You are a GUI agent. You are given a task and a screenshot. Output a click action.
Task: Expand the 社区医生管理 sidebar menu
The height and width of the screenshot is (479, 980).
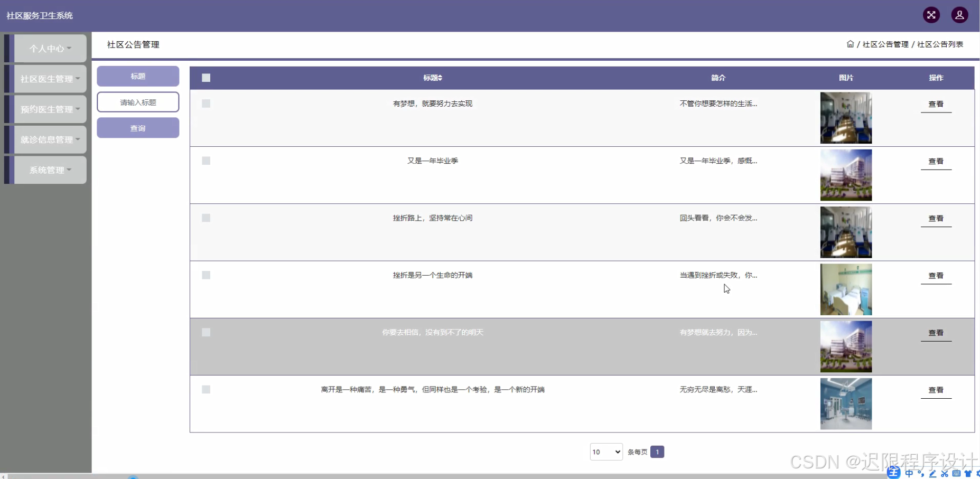coord(49,78)
